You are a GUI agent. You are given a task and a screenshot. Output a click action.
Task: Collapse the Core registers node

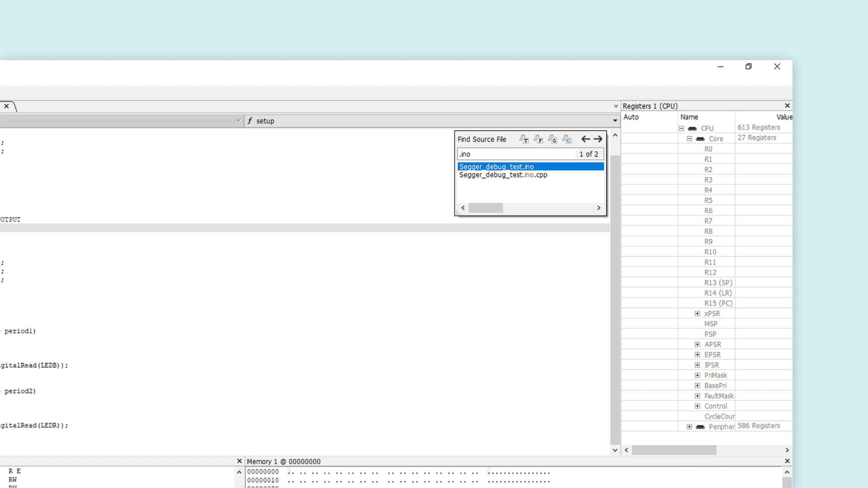pyautogui.click(x=689, y=139)
